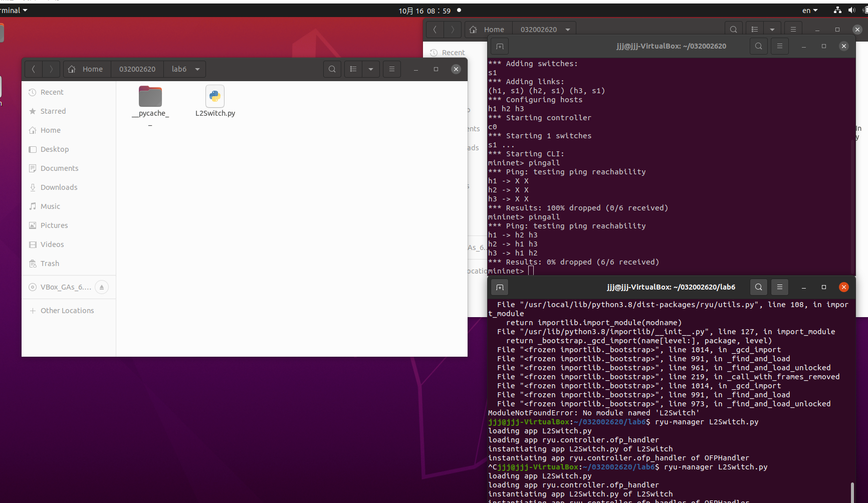Toggle list view in background Files window
This screenshot has width=868, height=503.
pyautogui.click(x=755, y=30)
